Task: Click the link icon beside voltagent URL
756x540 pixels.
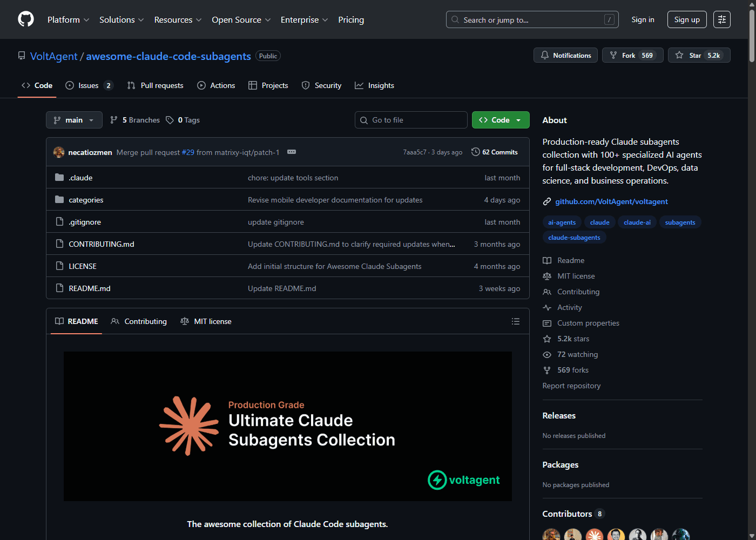Action: point(547,201)
